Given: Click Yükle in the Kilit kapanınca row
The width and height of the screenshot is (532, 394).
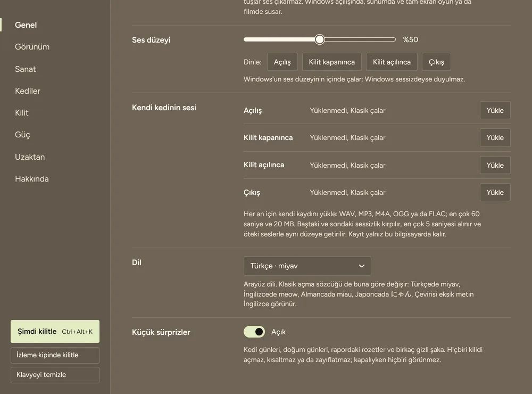Looking at the screenshot, I should coord(495,137).
